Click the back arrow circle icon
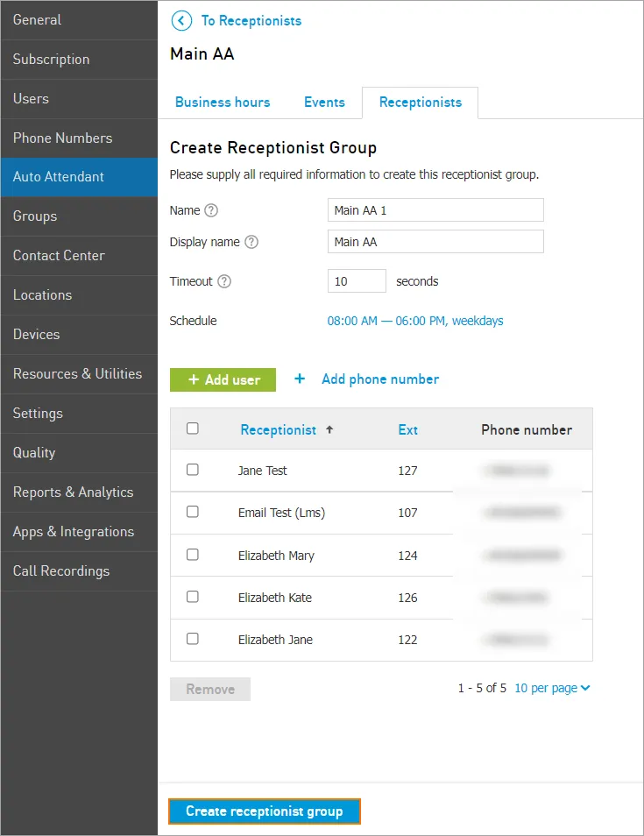The image size is (644, 836). tap(181, 21)
